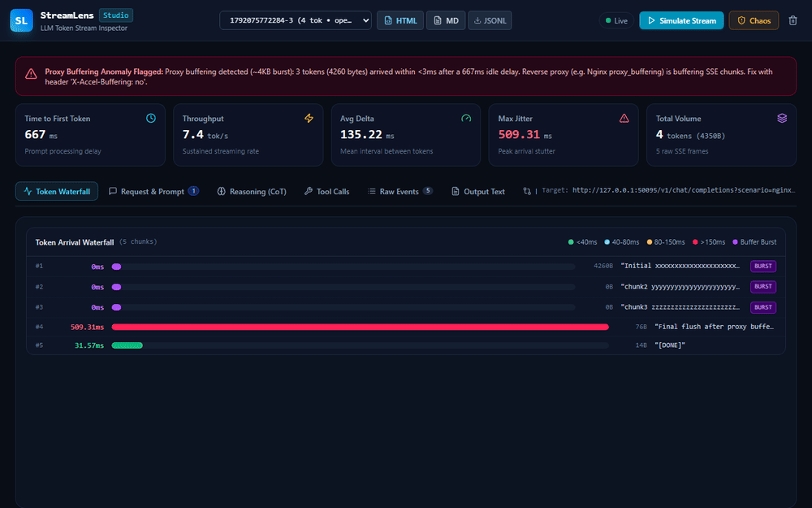
Task: Switch to Tool Calls tab
Action: click(326, 191)
